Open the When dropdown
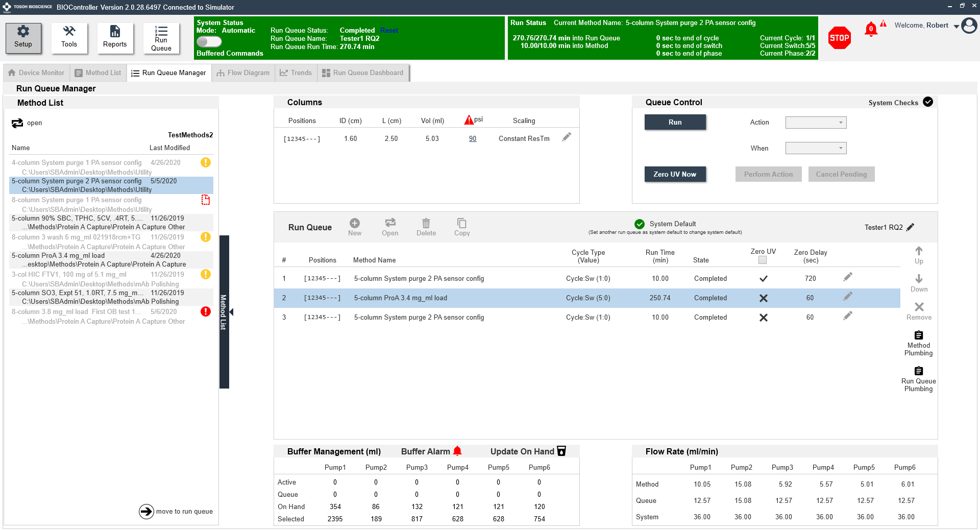 [816, 148]
